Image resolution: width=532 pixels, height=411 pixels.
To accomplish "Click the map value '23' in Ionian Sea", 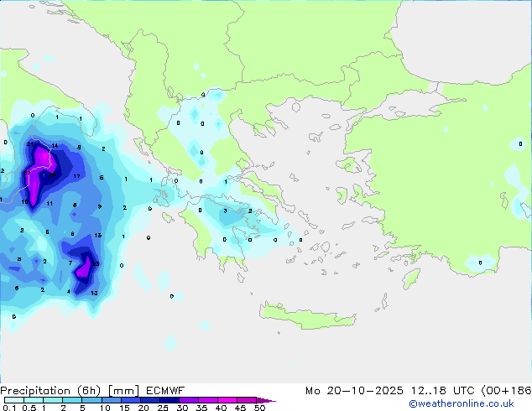I will [x=96, y=264].
